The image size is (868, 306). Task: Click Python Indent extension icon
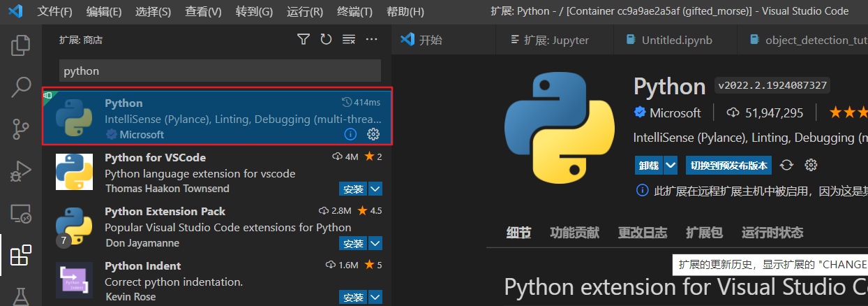click(x=74, y=280)
